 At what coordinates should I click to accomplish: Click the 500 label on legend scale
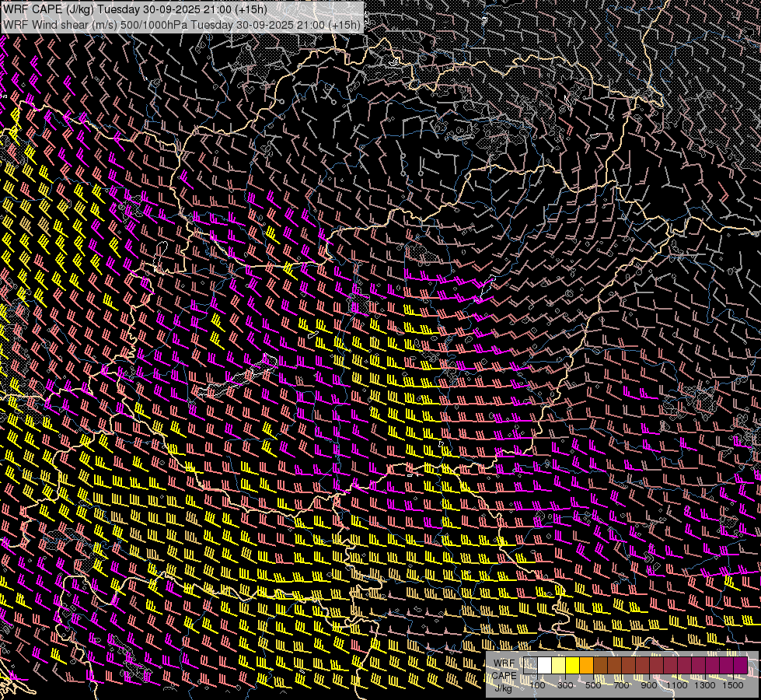[x=593, y=685]
